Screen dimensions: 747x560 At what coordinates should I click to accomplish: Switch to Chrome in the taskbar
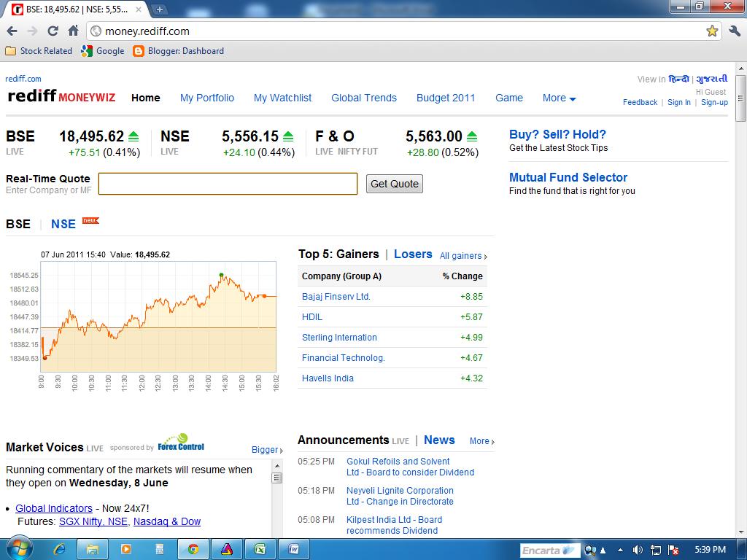pos(193,550)
